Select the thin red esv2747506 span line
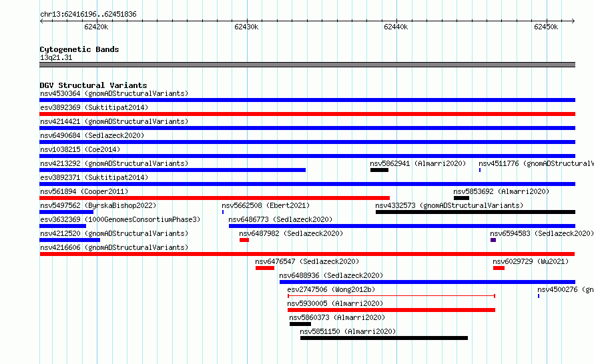This screenshot has width=594, height=364. coord(391,296)
